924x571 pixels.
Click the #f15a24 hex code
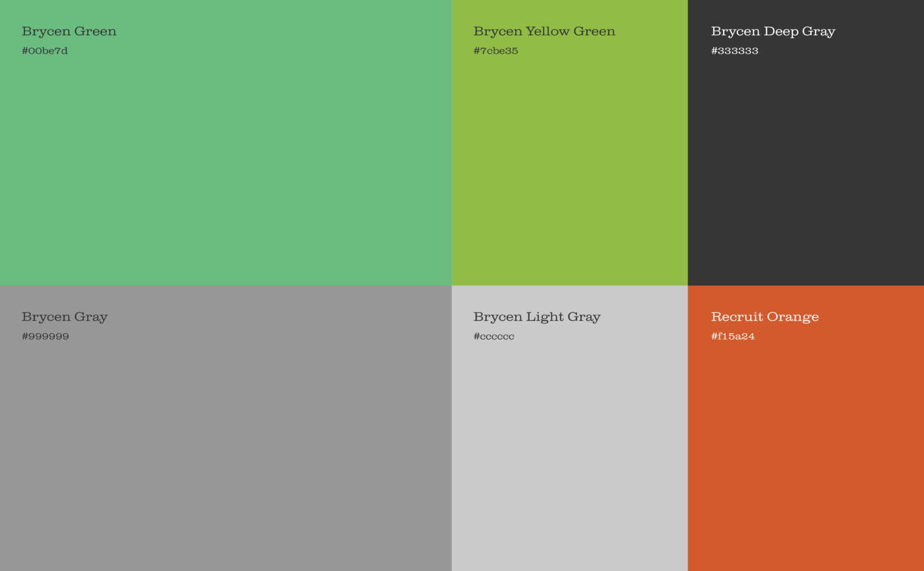pyautogui.click(x=733, y=336)
